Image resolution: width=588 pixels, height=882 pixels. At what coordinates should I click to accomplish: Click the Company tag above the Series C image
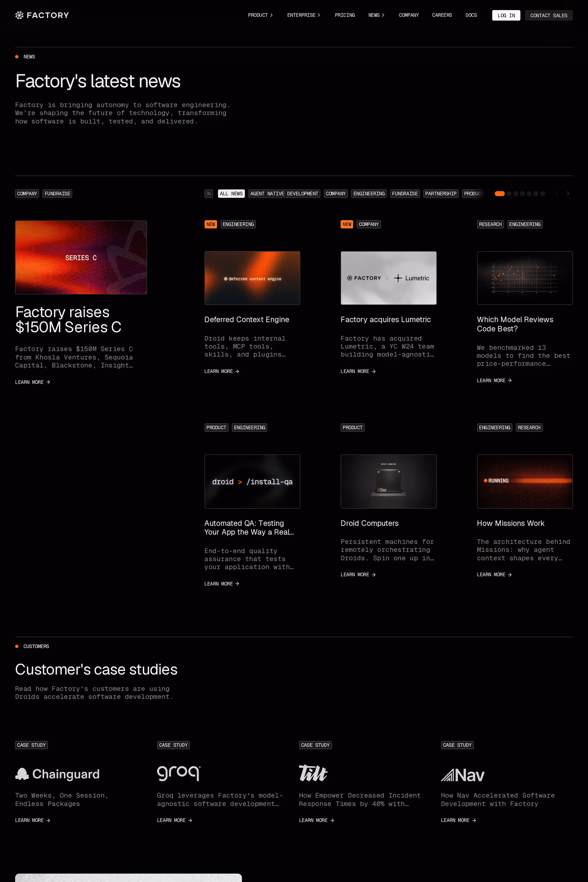pos(27,194)
